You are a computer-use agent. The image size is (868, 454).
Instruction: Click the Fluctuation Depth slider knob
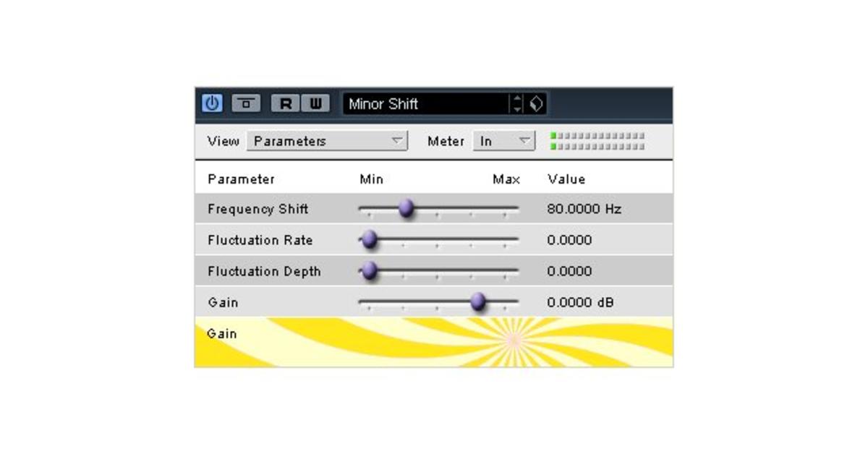click(369, 271)
